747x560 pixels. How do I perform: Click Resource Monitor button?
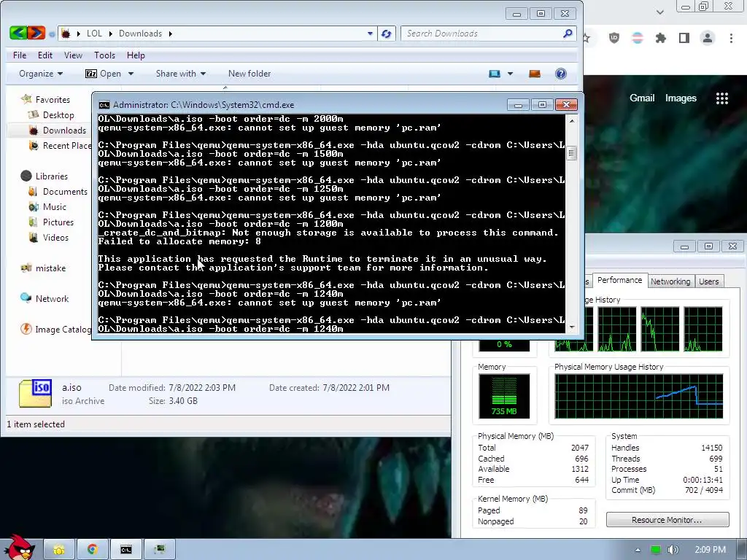pos(667,520)
